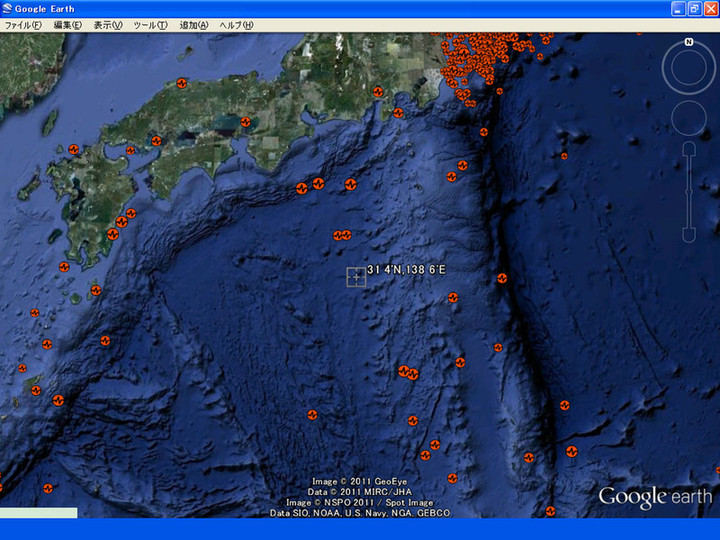Click the middle of the vertical zoom slider

coord(689,192)
